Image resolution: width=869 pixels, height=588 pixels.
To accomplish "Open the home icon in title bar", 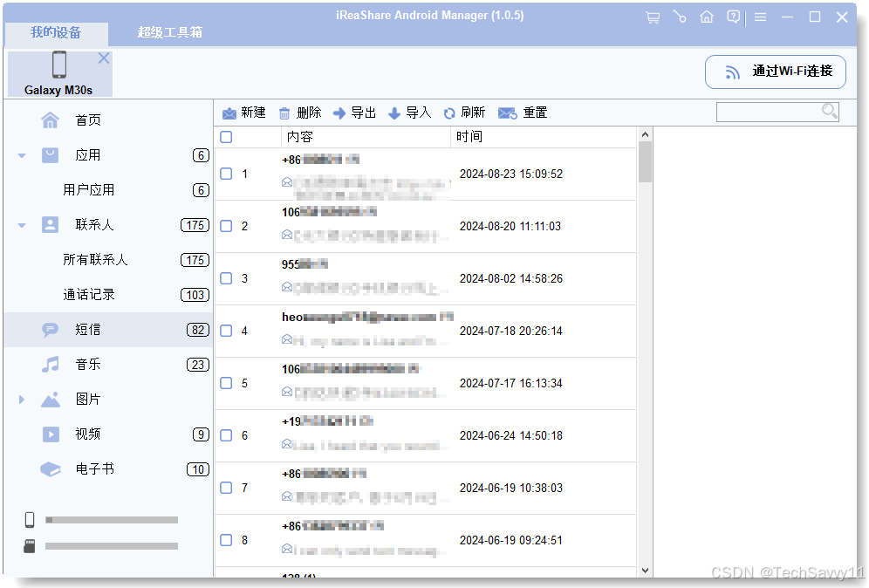I will click(x=707, y=17).
